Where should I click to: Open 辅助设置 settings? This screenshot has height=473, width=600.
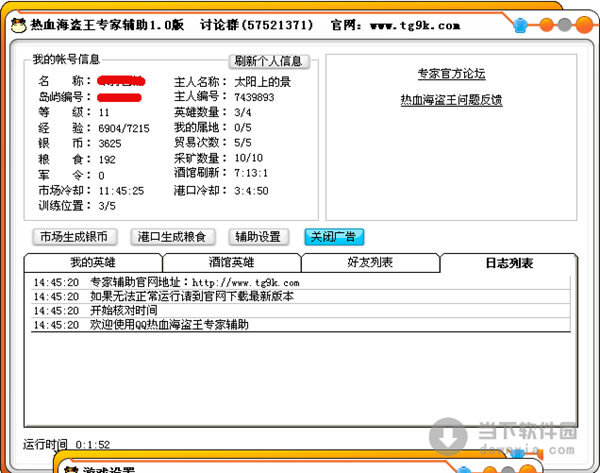click(x=258, y=237)
